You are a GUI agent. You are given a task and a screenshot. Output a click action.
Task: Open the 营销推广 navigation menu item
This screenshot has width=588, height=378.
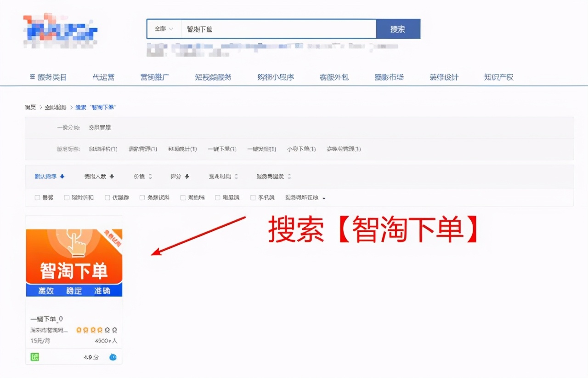pyautogui.click(x=156, y=77)
